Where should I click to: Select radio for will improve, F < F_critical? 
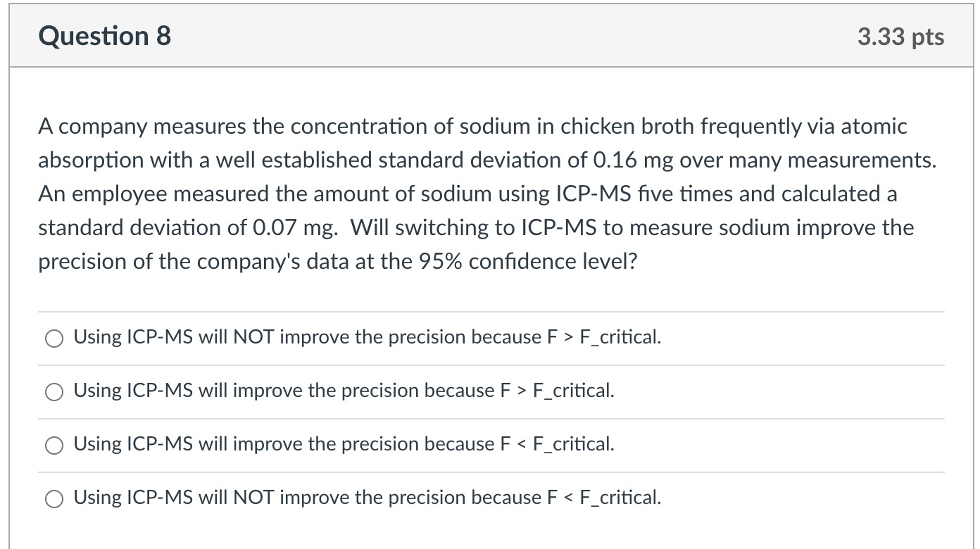click(54, 446)
